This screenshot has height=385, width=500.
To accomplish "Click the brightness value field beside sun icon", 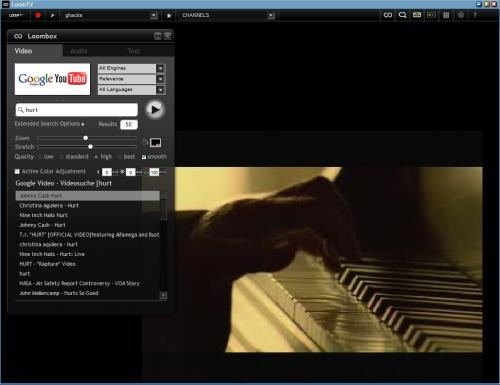I will [x=130, y=172].
